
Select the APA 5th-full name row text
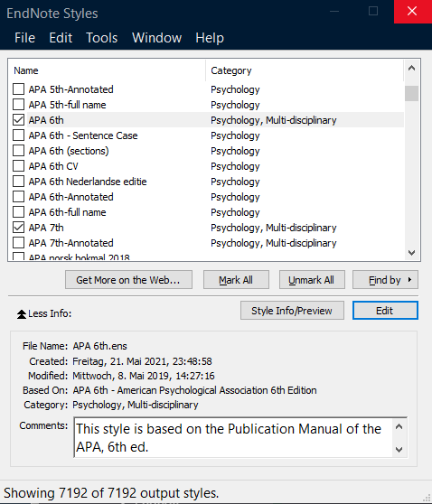click(x=67, y=105)
